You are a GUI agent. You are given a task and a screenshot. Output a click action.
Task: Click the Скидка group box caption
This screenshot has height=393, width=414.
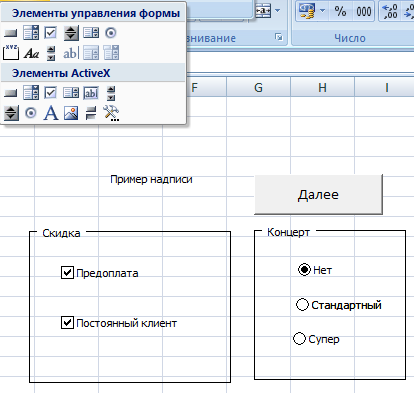[x=61, y=233]
